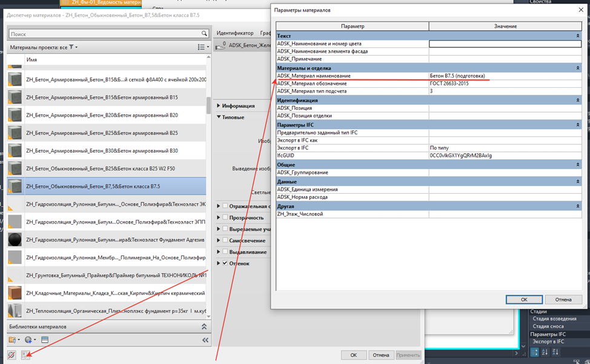Viewport: 590px width, 364px height.
Task: Click the ADSK_Наименование и номер цвета value field
Action: [x=505, y=44]
